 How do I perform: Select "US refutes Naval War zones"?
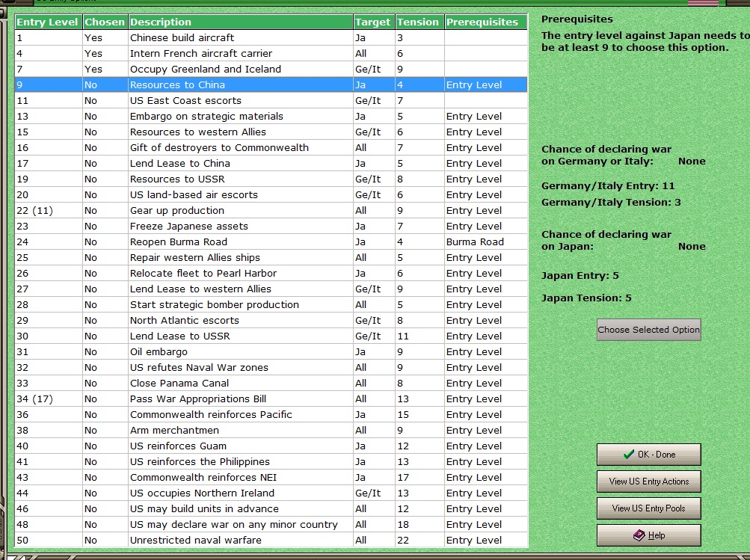pyautogui.click(x=271, y=368)
